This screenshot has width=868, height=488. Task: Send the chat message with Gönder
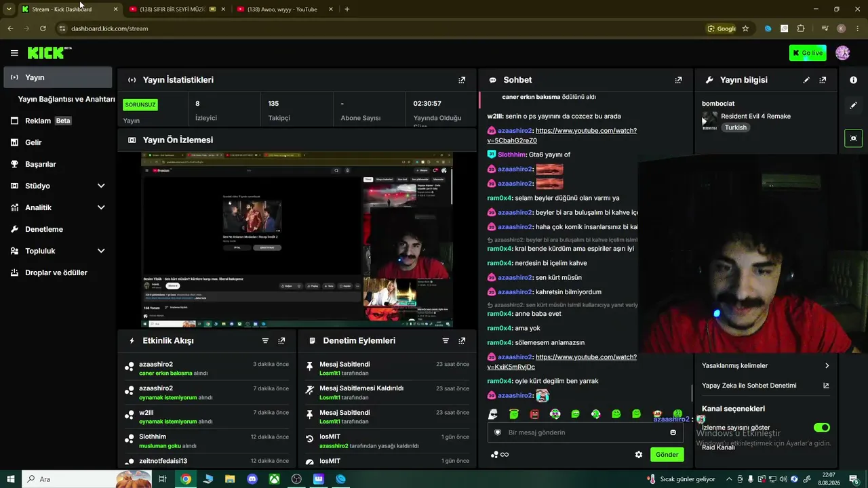[x=667, y=455]
